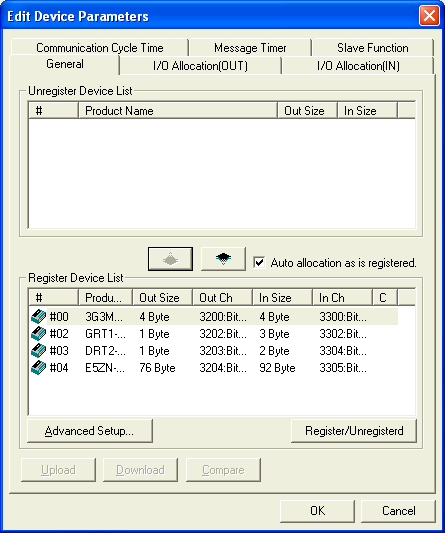445x533 pixels.
Task: Select #00 node number text
Action: click(x=59, y=317)
